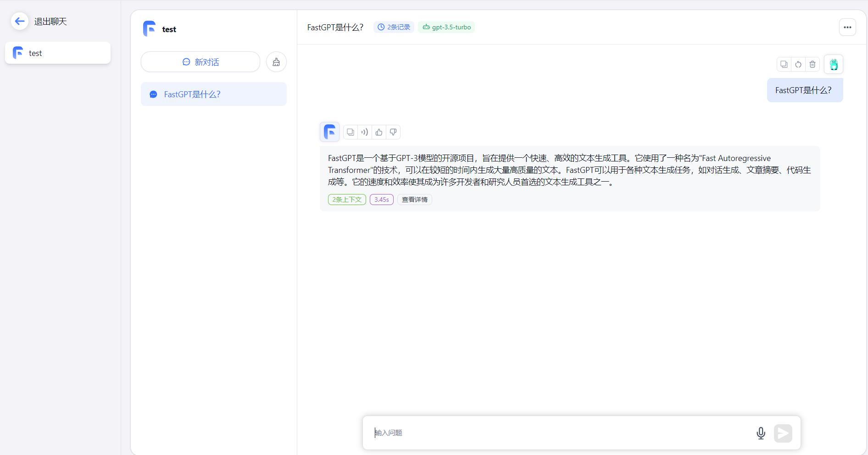
Task: Play AI response as speech
Action: click(x=365, y=132)
